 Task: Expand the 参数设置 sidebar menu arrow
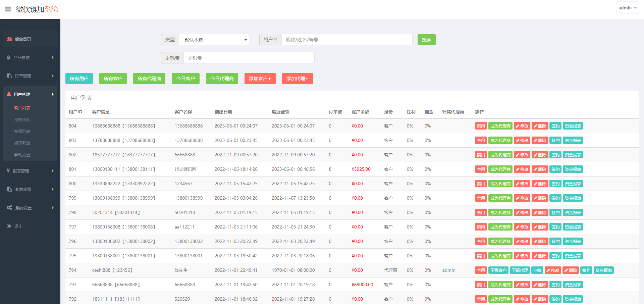tap(53, 189)
